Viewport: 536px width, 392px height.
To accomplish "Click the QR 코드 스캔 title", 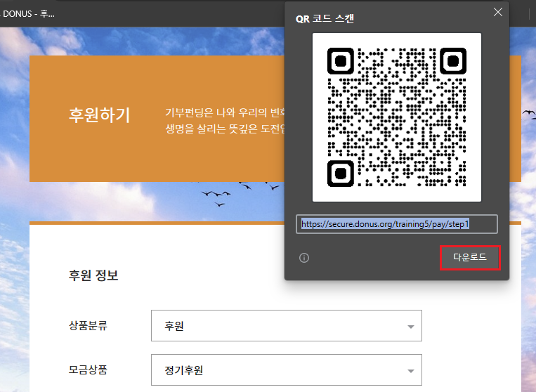I will [x=325, y=18].
